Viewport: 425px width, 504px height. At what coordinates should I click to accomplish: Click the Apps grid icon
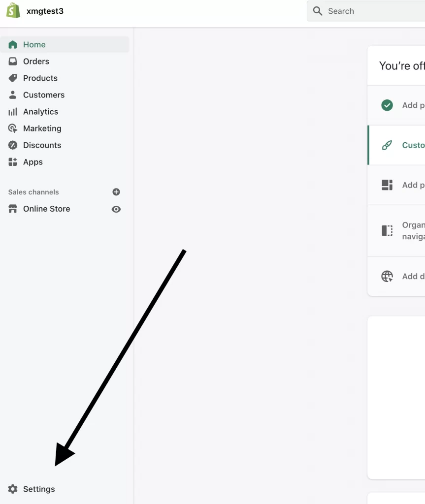[x=12, y=162]
